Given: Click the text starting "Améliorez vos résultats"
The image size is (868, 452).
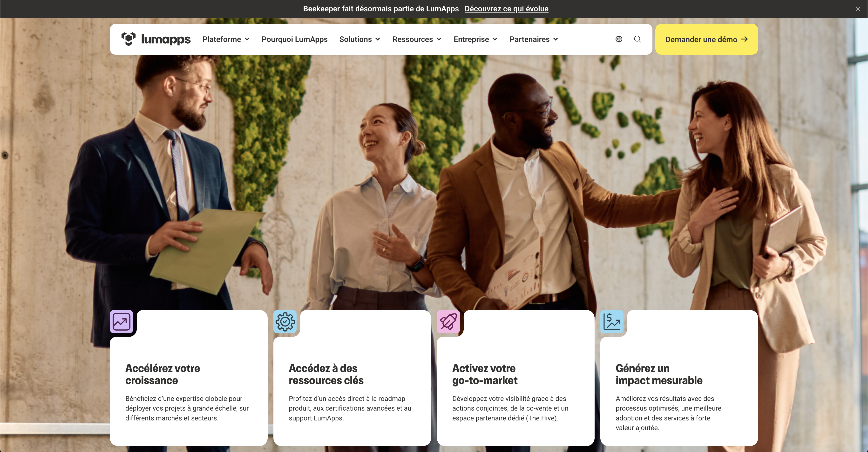Looking at the screenshot, I should (x=669, y=413).
